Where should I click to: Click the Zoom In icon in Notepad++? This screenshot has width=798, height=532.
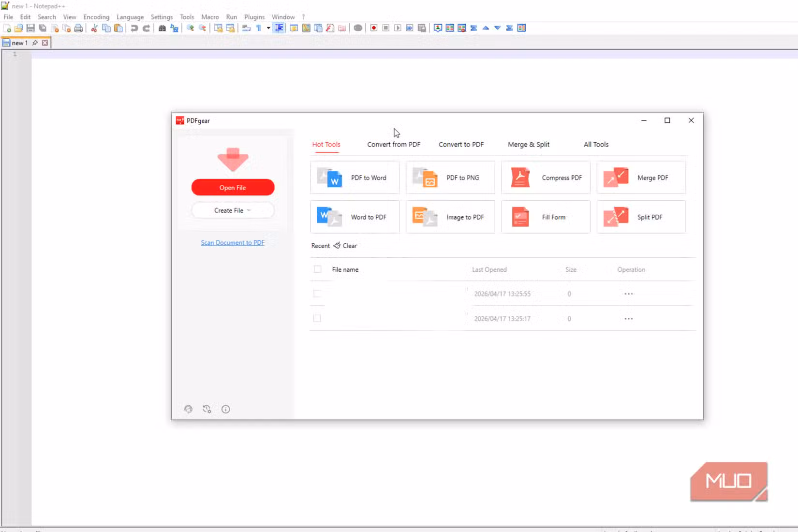tap(190, 28)
